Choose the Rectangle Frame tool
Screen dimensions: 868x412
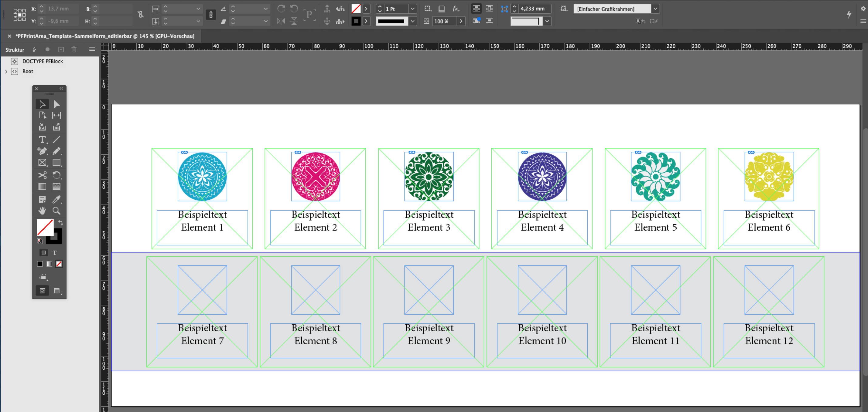pos(42,163)
